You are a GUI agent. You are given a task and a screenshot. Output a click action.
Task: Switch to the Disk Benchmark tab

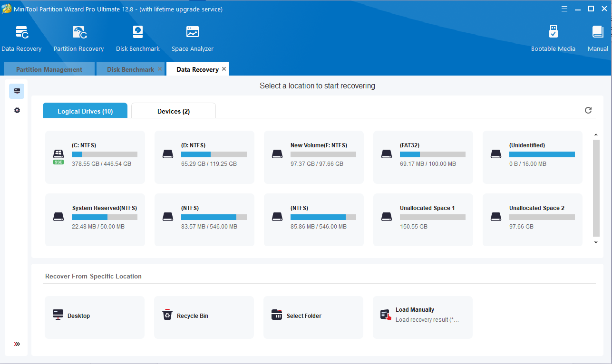click(x=130, y=69)
